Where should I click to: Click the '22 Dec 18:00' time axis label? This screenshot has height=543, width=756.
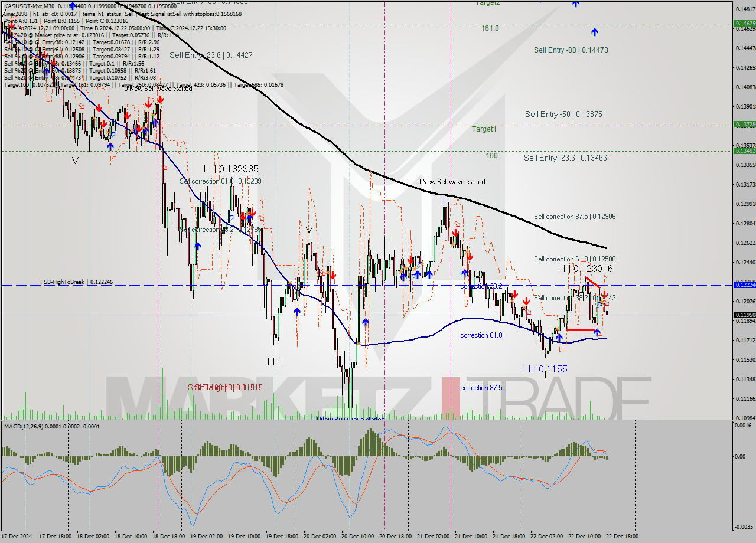(x=621, y=537)
